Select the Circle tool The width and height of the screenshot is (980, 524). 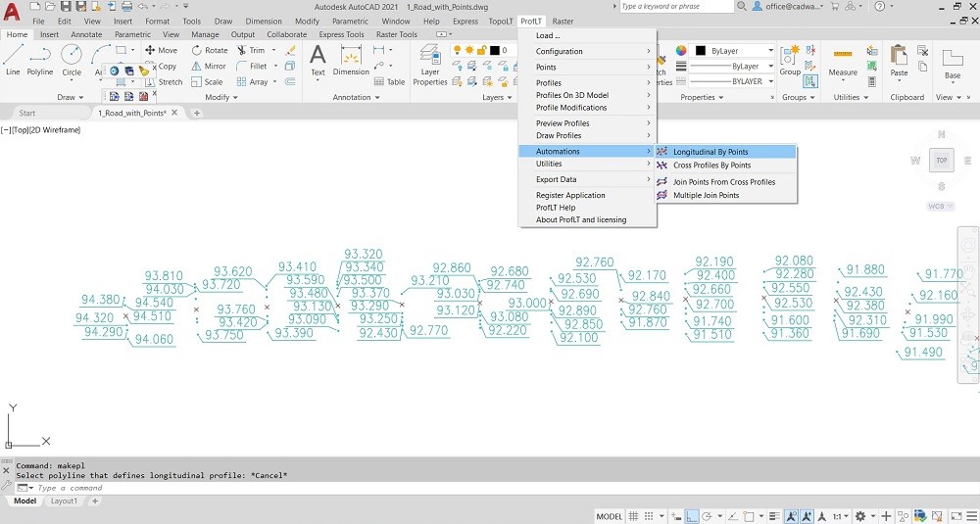click(72, 61)
